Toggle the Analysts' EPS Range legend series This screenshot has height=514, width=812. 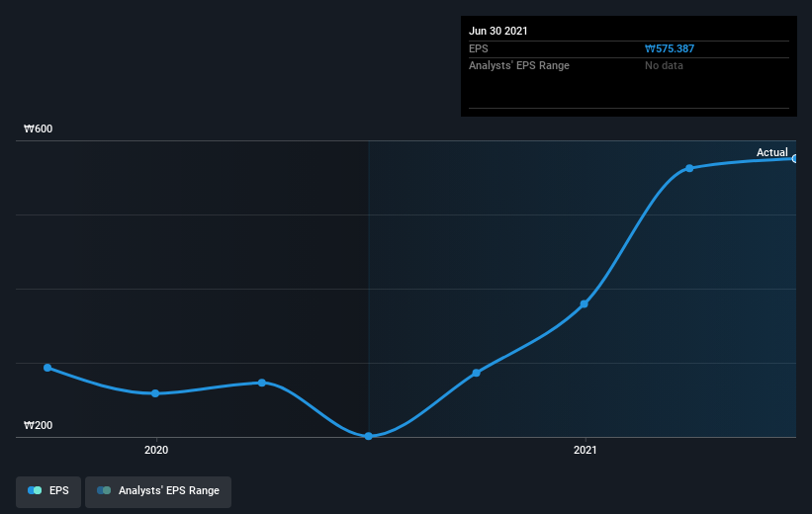[158, 491]
